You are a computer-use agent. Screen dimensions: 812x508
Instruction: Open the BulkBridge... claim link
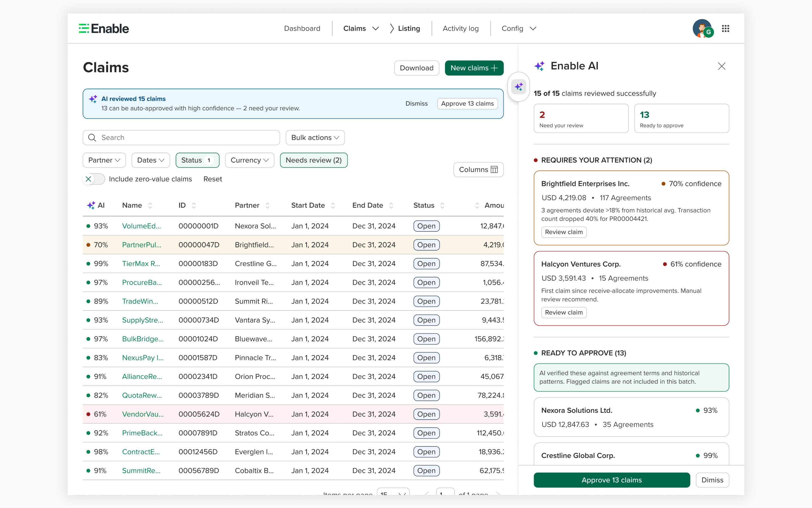143,339
